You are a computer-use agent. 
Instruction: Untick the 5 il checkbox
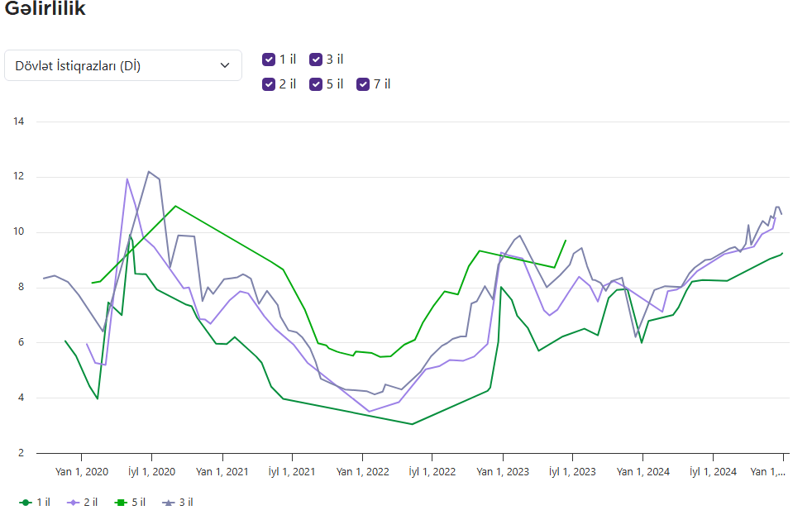316,84
